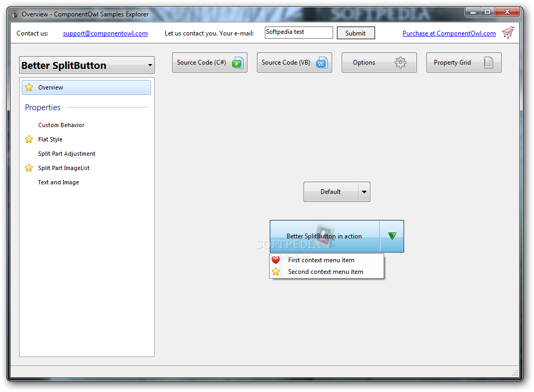Choose First context menu item

321,260
